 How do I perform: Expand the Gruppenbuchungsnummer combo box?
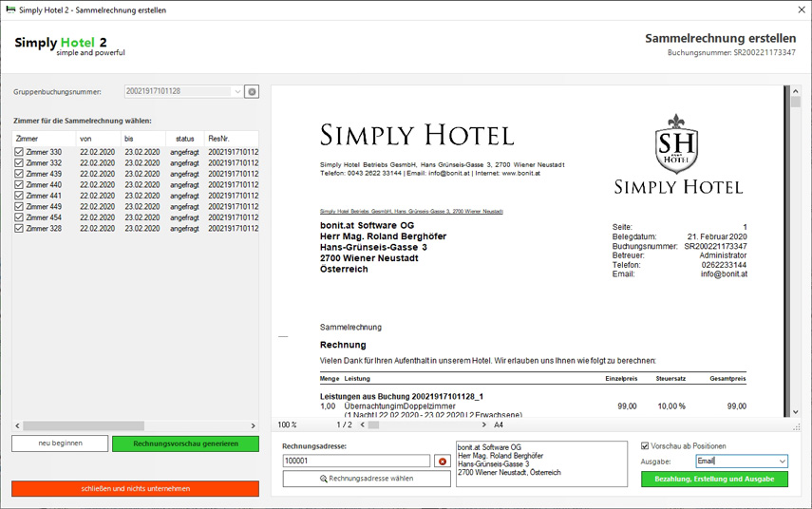[236, 92]
